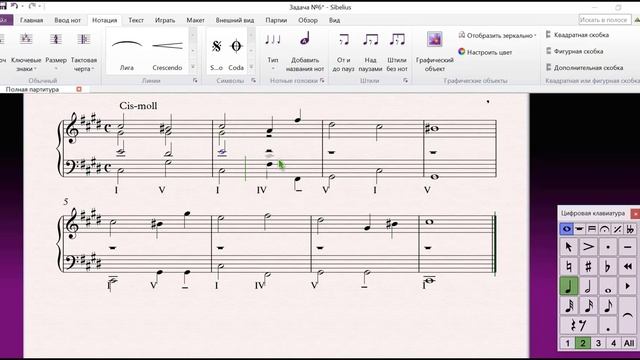
Task: Insert the Coda symbol
Action: [236, 51]
